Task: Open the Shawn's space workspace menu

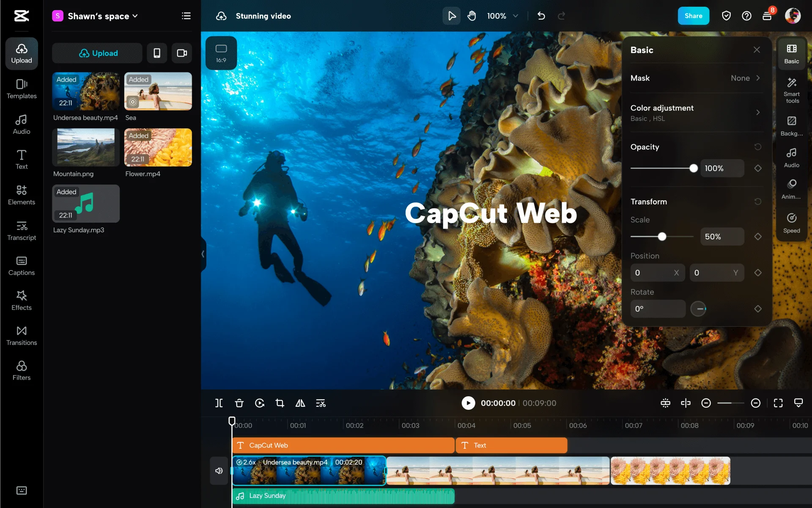Action: pos(96,16)
